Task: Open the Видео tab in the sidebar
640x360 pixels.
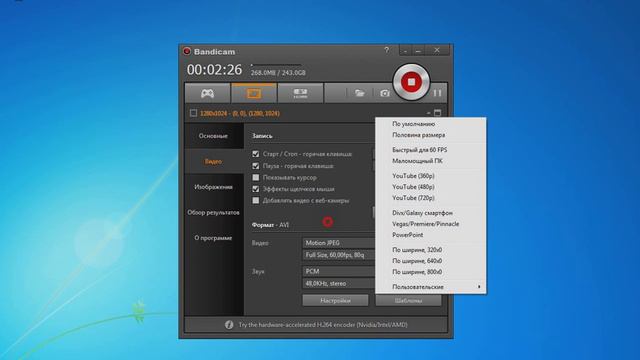Action: pyautogui.click(x=213, y=162)
